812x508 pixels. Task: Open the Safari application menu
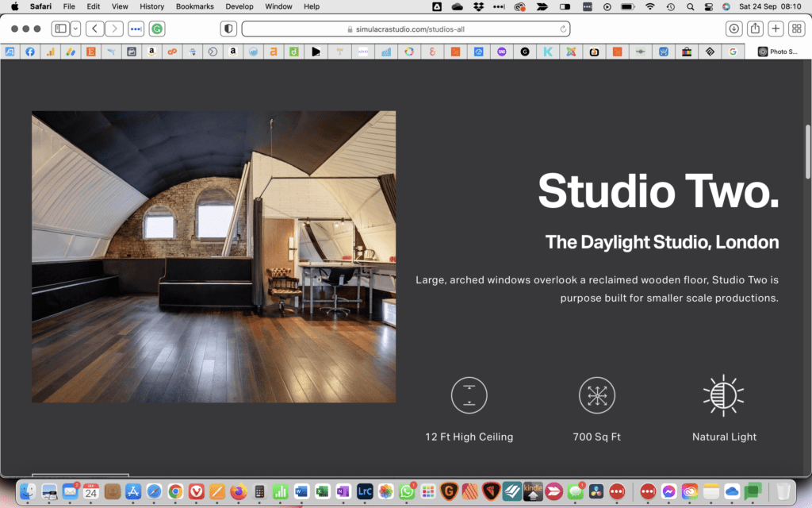pos(40,6)
